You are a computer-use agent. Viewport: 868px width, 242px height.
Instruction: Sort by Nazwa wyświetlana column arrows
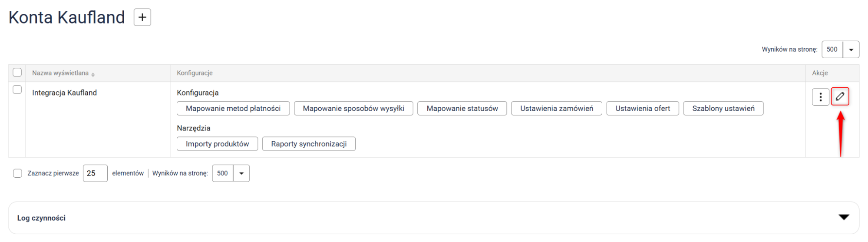[x=93, y=74]
